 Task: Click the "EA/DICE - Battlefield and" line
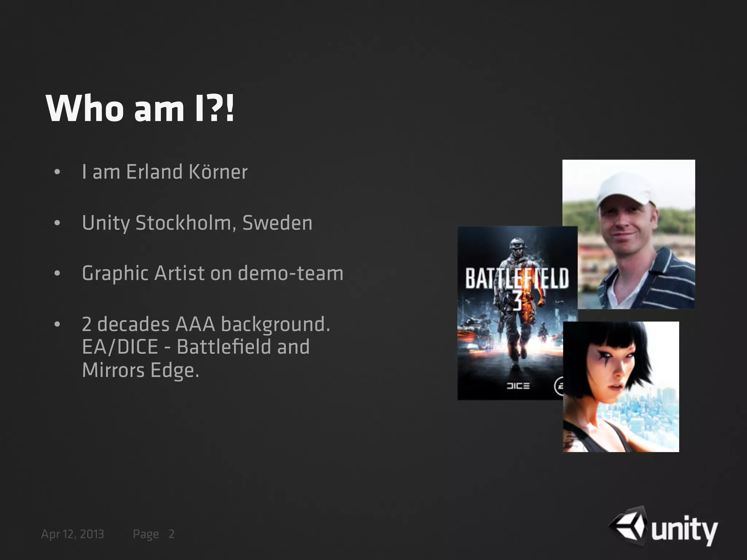(x=196, y=347)
